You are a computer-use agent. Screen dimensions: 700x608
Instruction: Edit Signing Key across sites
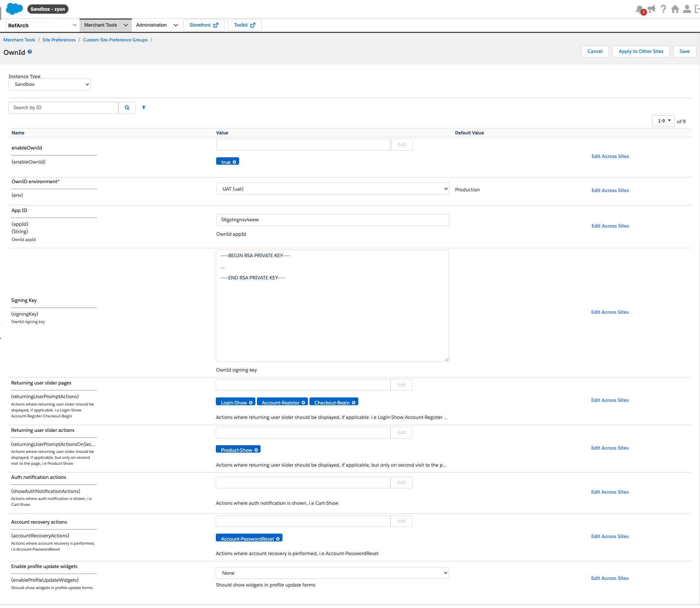[610, 312]
